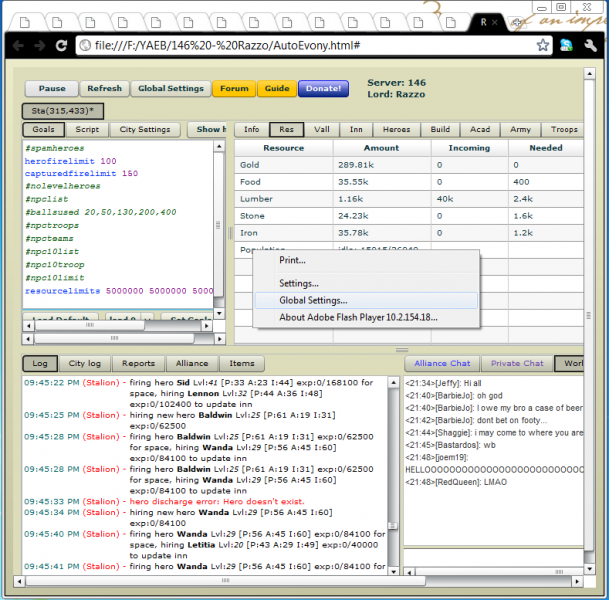Click the browser forward arrow
609x600 pixels.
coord(40,46)
